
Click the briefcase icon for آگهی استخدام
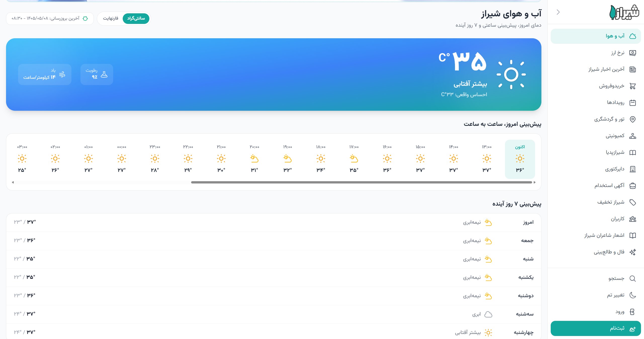tap(632, 186)
